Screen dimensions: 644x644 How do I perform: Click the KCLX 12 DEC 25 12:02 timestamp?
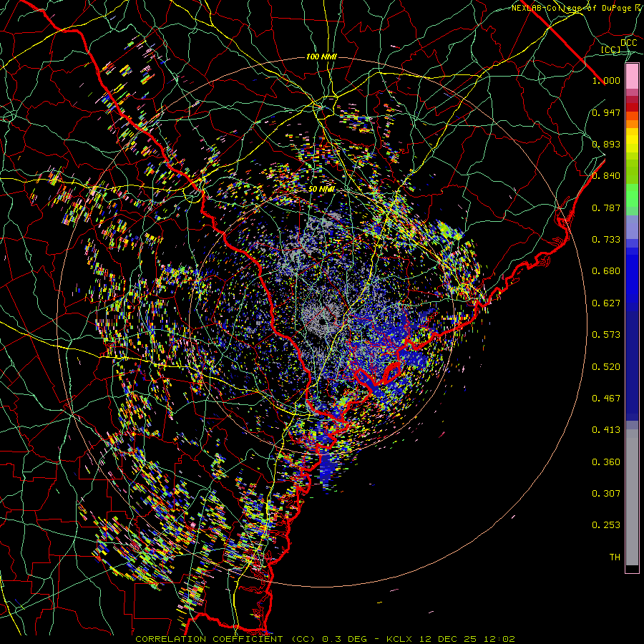click(x=451, y=639)
